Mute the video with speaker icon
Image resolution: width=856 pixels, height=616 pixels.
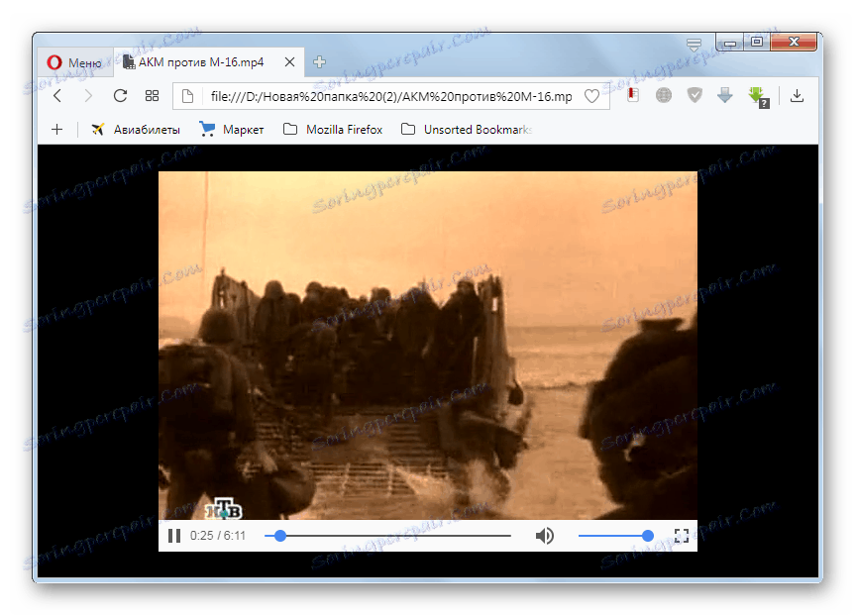544,536
